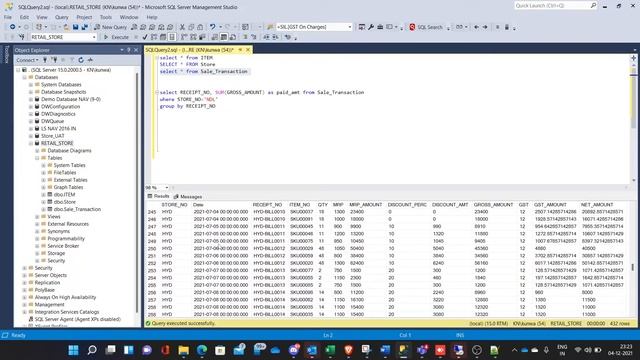The image size is (640, 360).
Task: Open the Windows Start menu
Action: 73,350
